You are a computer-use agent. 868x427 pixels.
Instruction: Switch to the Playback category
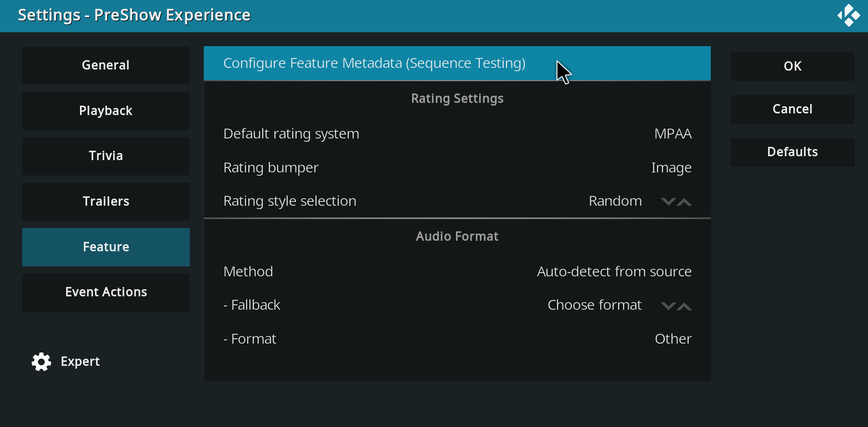106,111
